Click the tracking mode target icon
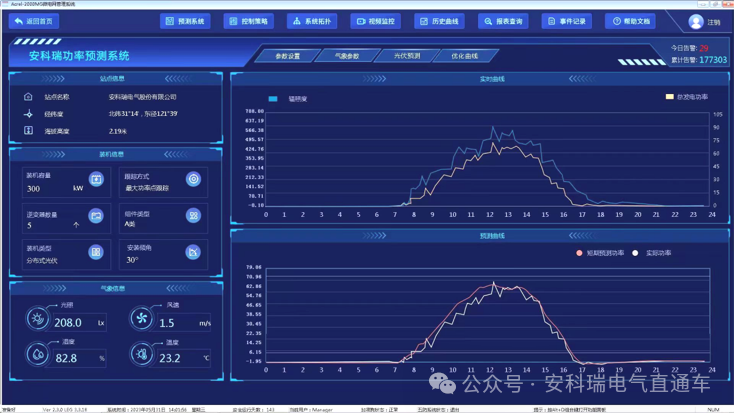Viewport: 734px width, 413px height. click(x=193, y=179)
